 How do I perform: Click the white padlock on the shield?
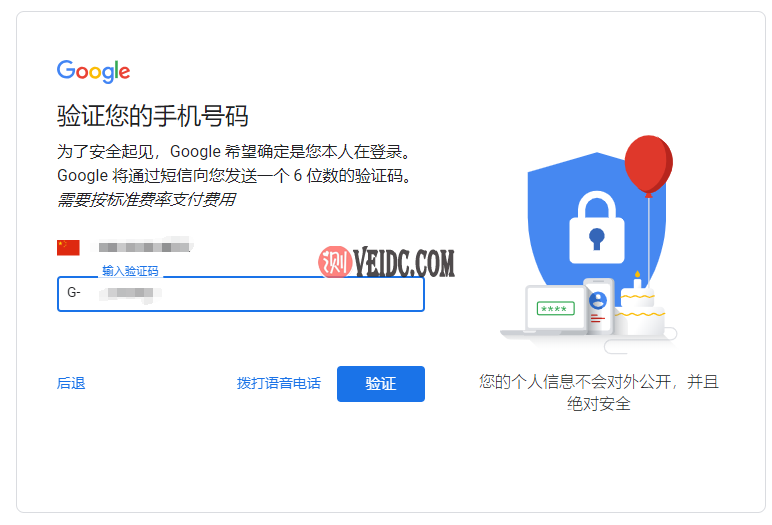point(597,227)
